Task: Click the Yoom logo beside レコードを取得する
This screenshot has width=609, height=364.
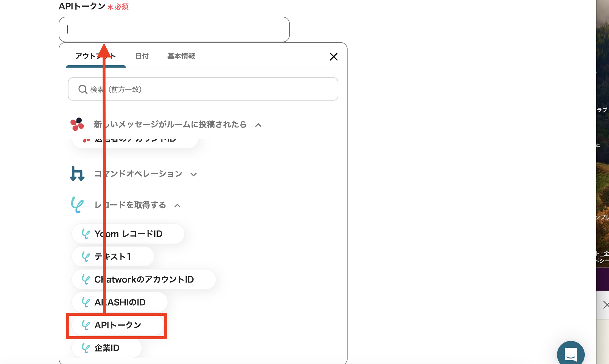Action: click(77, 205)
